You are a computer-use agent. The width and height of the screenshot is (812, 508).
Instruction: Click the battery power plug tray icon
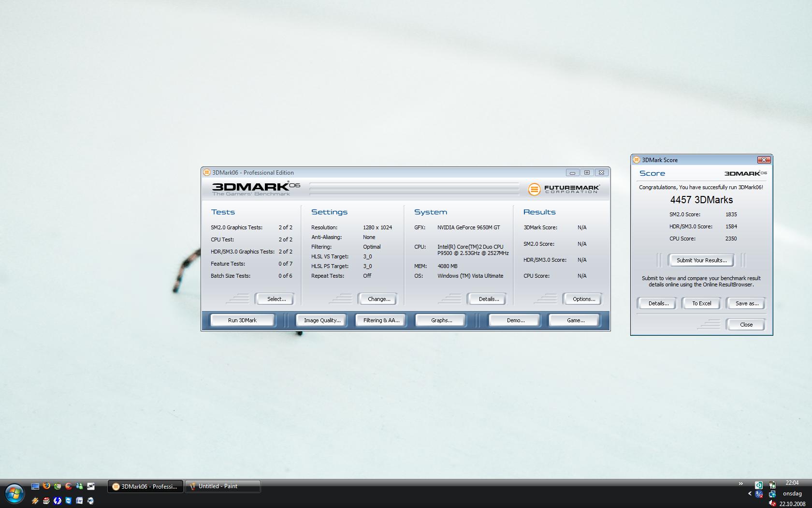pos(772,485)
